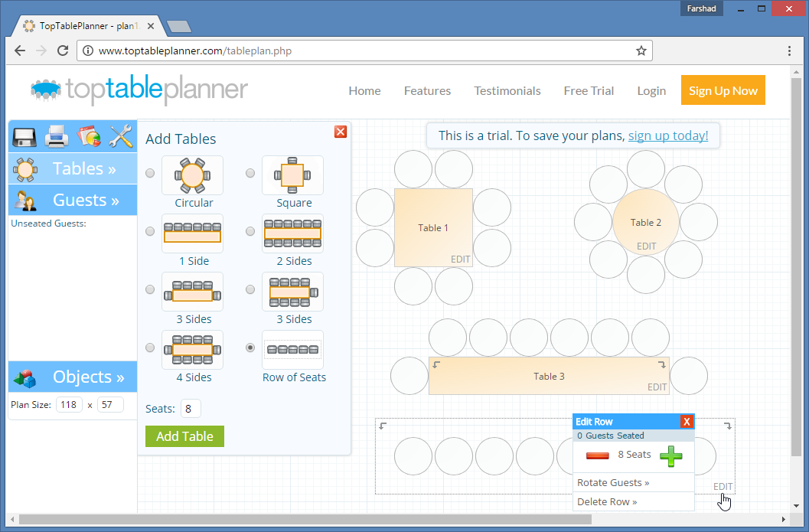809x532 pixels.
Task: Click the Add Table button
Action: click(184, 436)
